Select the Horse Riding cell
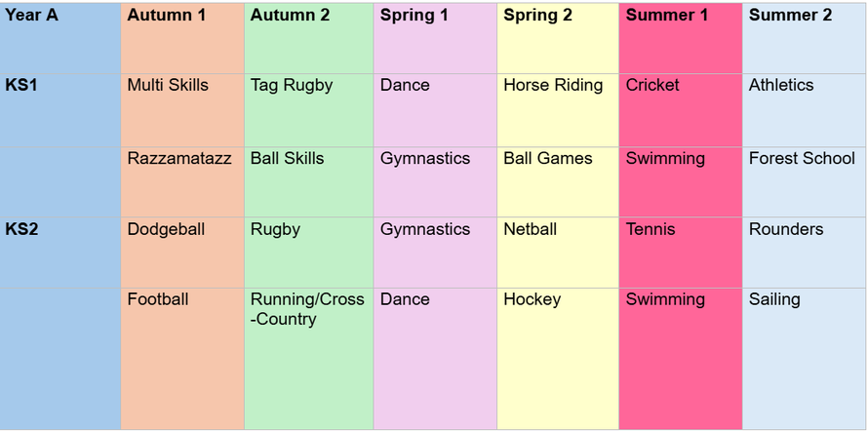 point(553,85)
